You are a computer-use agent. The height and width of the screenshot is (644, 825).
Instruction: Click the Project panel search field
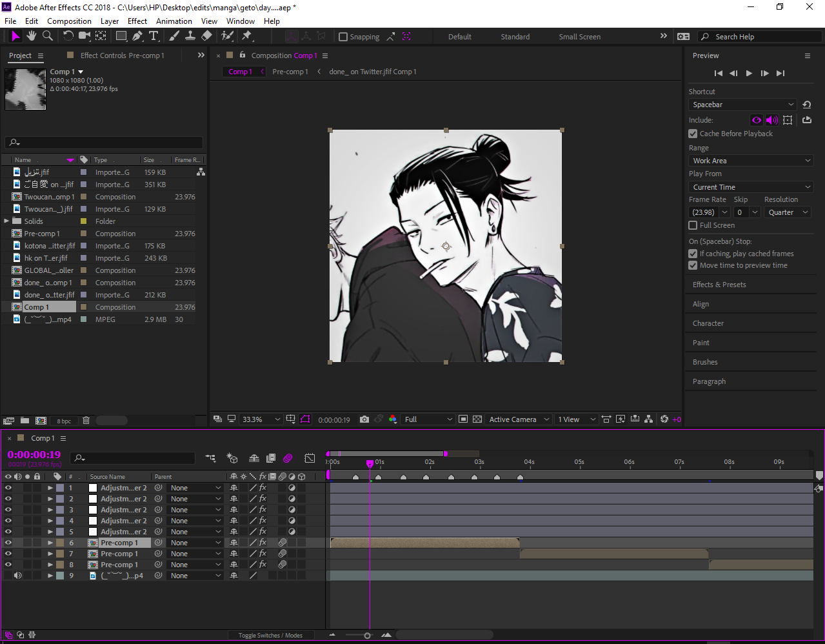coord(104,142)
